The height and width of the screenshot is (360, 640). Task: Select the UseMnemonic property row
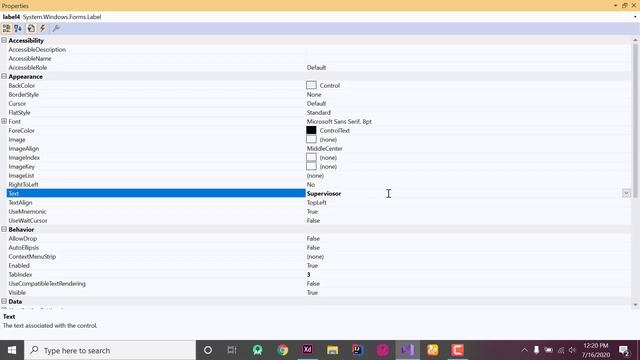(x=318, y=211)
